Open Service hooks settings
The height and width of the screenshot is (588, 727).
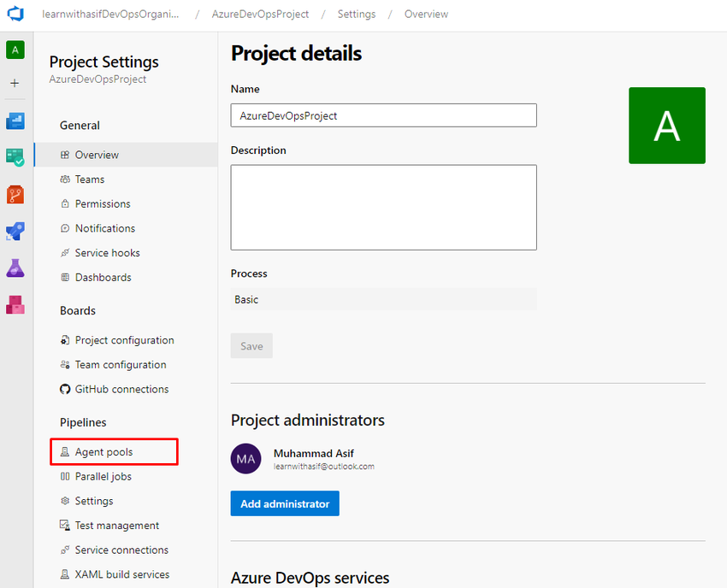pos(107,253)
